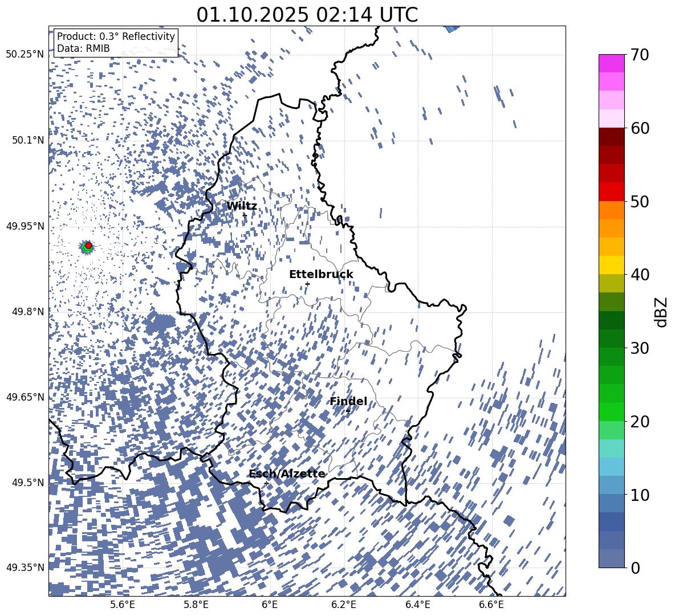Click the timestamp title 01.10.2025 02:14 UTC
Image resolution: width=675 pixels, height=616 pixels.
[307, 15]
